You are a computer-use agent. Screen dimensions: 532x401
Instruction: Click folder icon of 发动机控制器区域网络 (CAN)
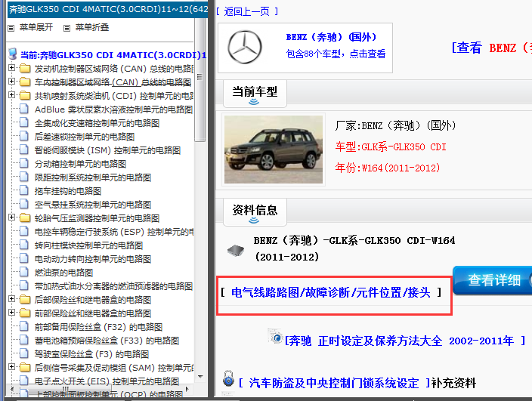(25, 69)
